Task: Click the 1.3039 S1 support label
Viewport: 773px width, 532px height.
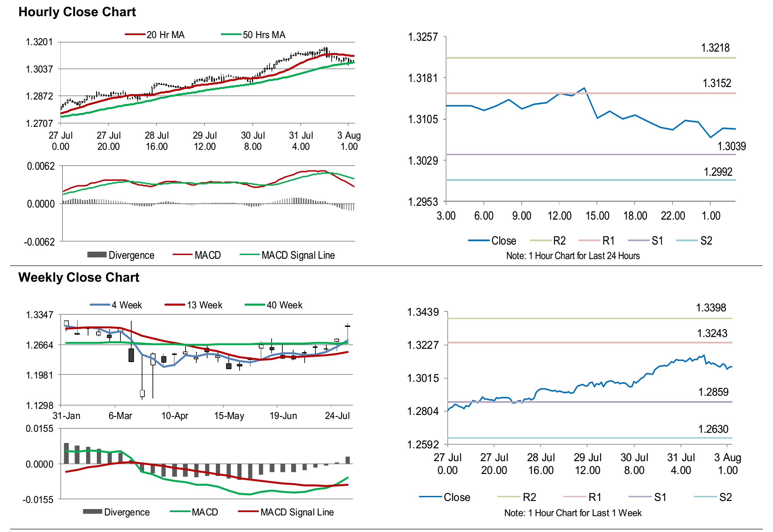Action: [731, 146]
